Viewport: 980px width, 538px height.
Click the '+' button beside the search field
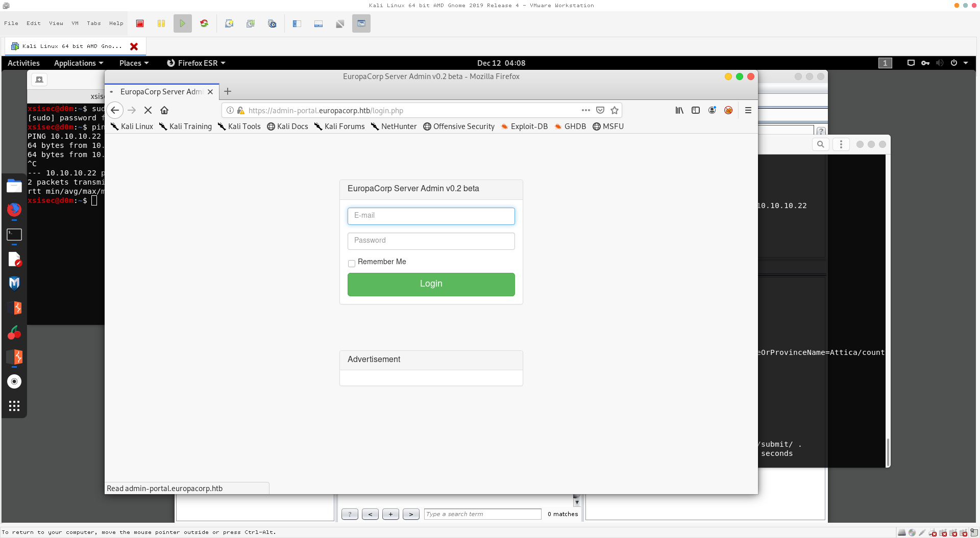[x=390, y=514]
